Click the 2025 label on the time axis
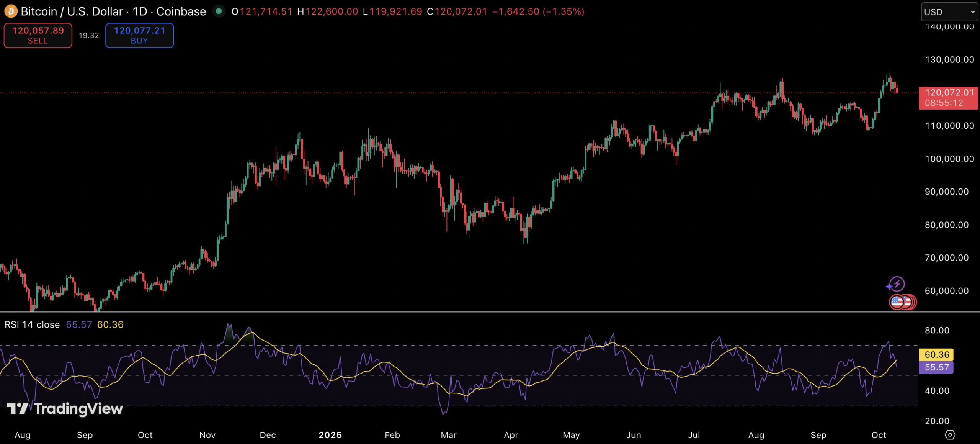The image size is (980, 444). (330, 435)
